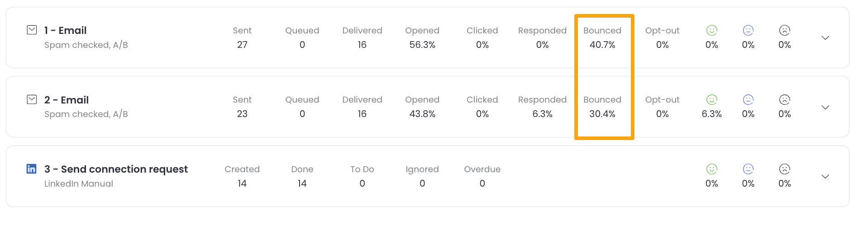Viewport: 868px width, 235px height.
Task: Click blue neutral face in 2 - Email row
Action: [x=748, y=99]
